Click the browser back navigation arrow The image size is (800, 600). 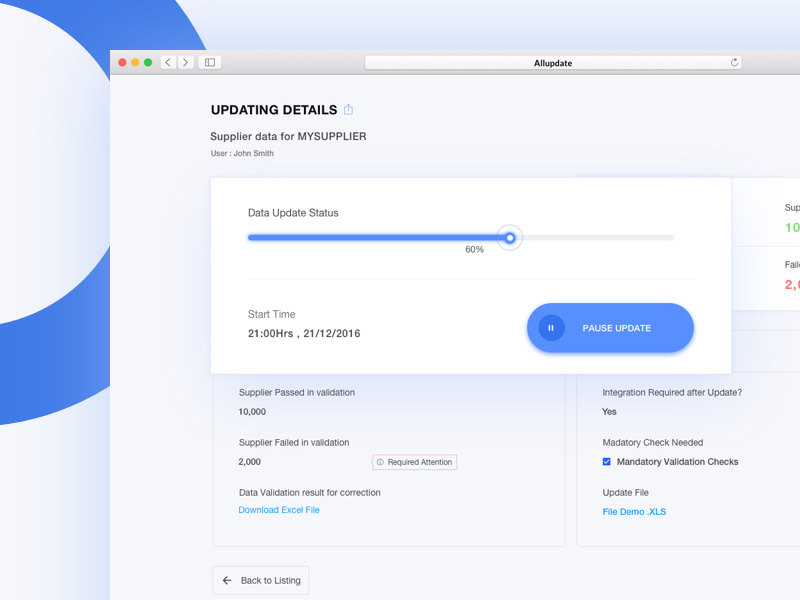coord(167,62)
